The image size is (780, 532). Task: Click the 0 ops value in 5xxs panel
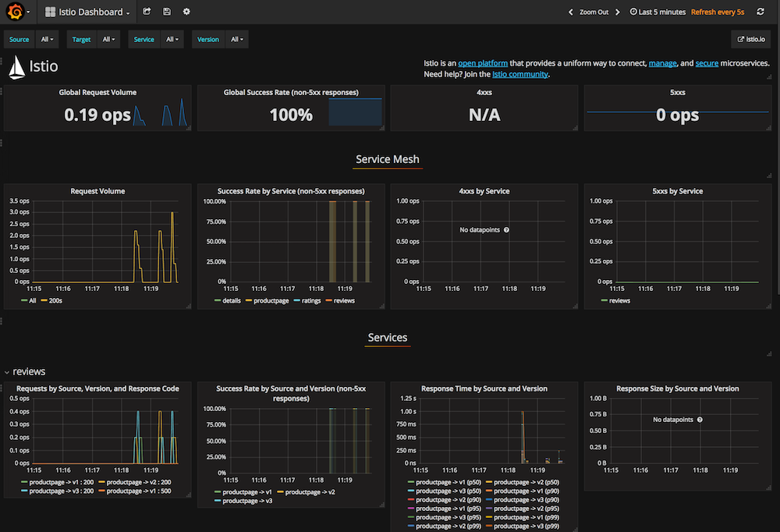678,115
